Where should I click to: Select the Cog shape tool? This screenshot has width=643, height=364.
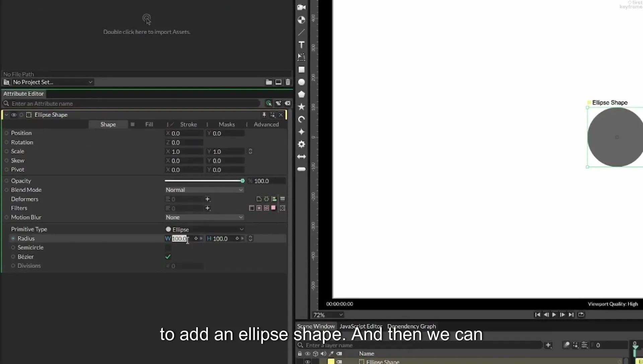301,144
